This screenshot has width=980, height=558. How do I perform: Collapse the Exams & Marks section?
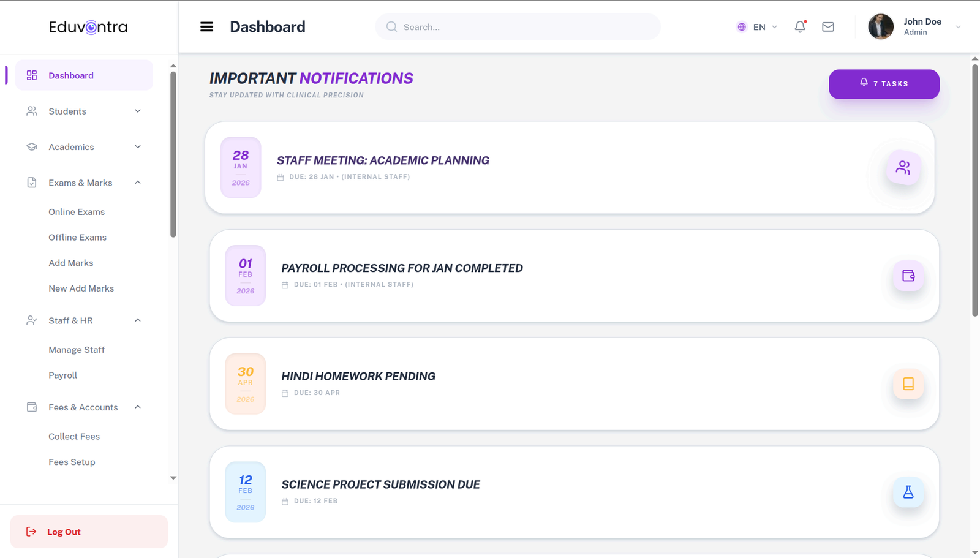click(x=137, y=183)
